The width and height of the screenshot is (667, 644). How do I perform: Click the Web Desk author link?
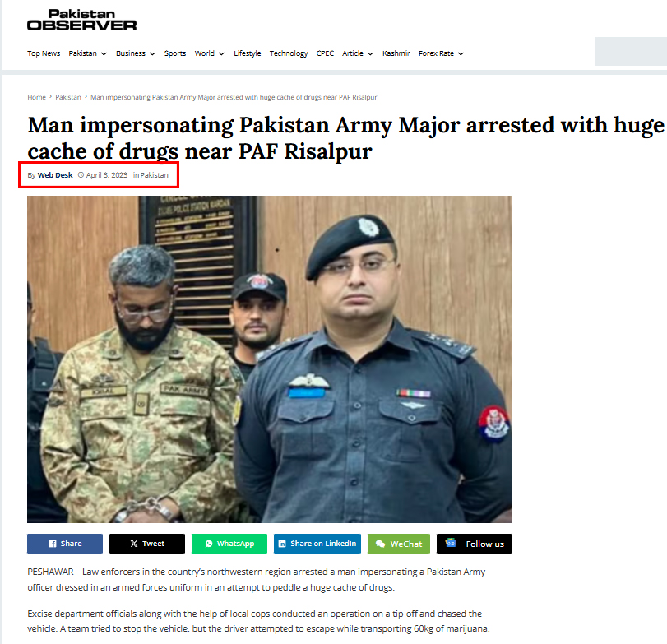click(55, 175)
